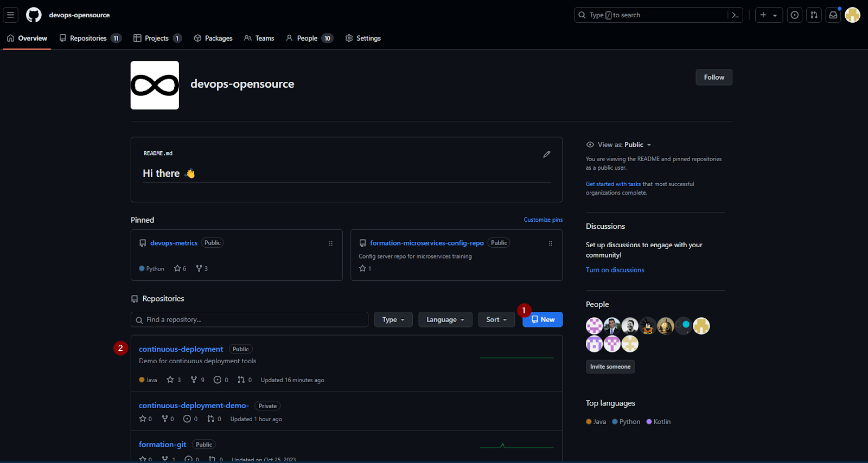Screen dimensions: 868x463
Task: Open the user avatar menu
Action: [853, 15]
